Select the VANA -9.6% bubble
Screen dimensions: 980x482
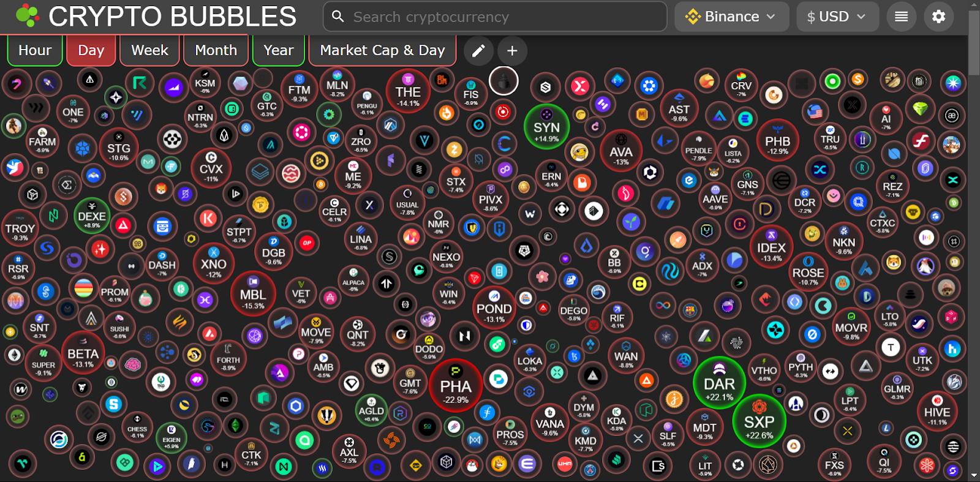click(550, 422)
